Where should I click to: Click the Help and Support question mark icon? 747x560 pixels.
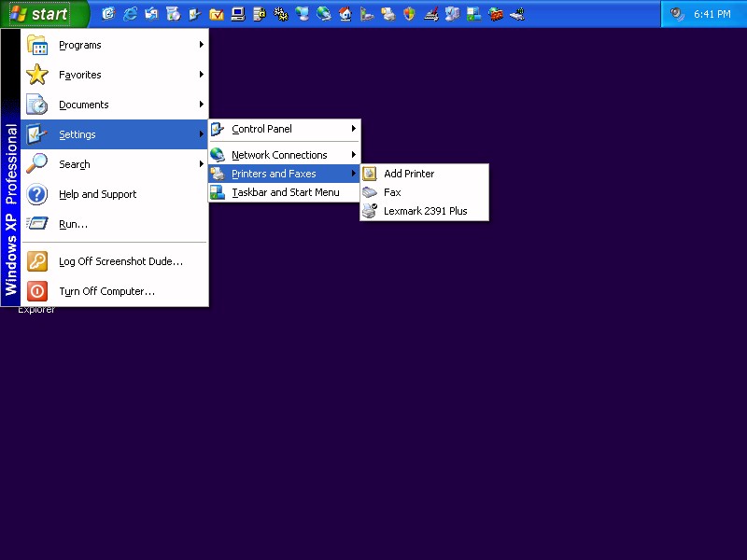(37, 194)
